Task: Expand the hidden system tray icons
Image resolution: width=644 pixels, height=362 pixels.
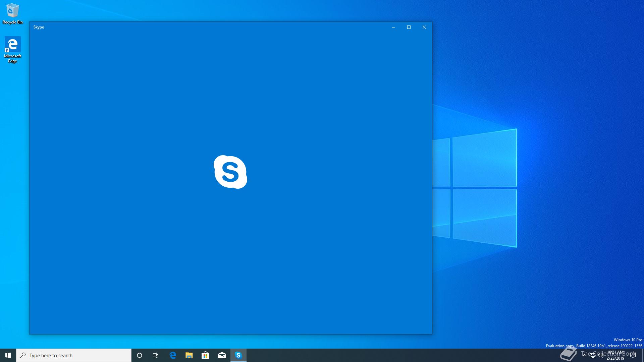Action: 585,355
